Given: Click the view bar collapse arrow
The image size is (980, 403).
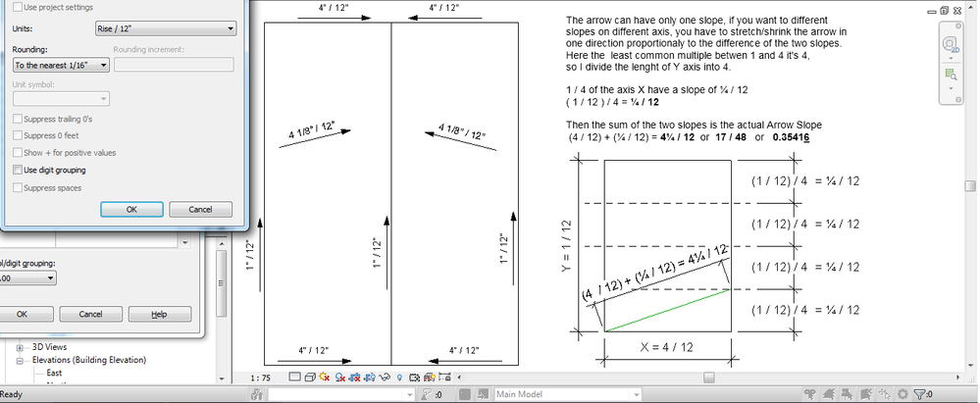Looking at the screenshot, I should (x=459, y=378).
